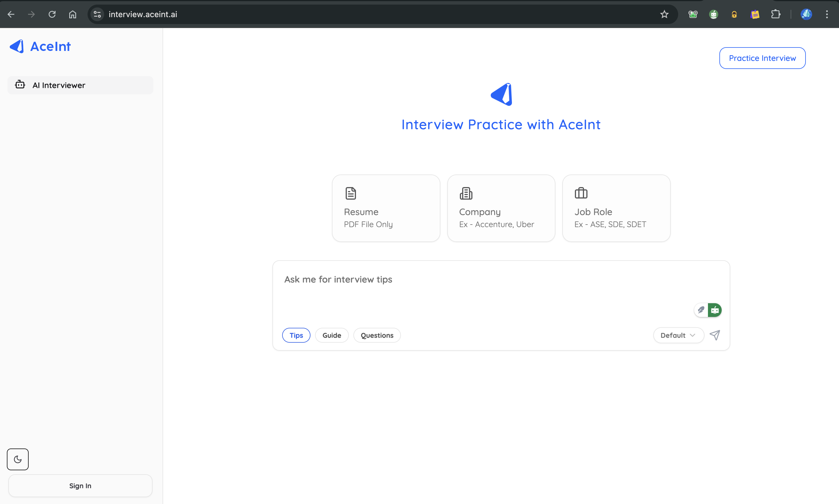Open the browser three-dot menu
Screen dimensions: 839x504
pos(827,14)
